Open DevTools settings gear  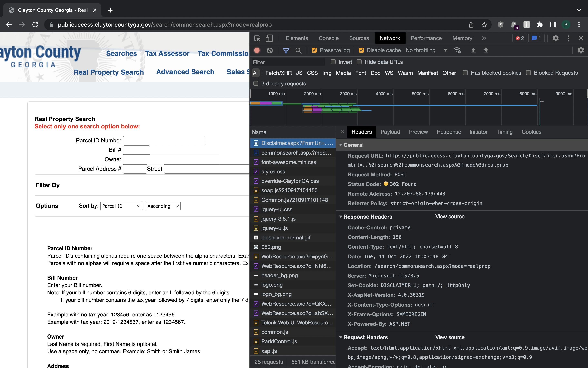(x=556, y=38)
